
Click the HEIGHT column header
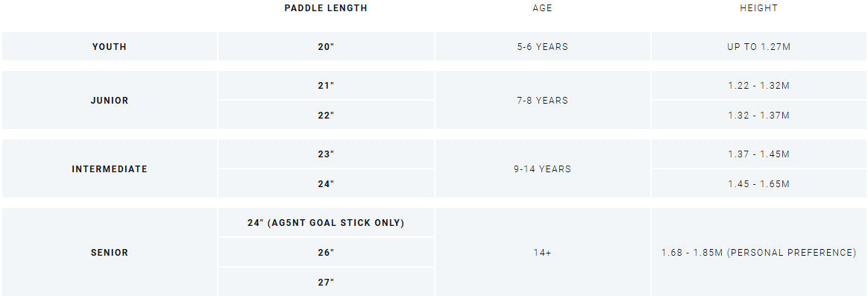(x=759, y=8)
